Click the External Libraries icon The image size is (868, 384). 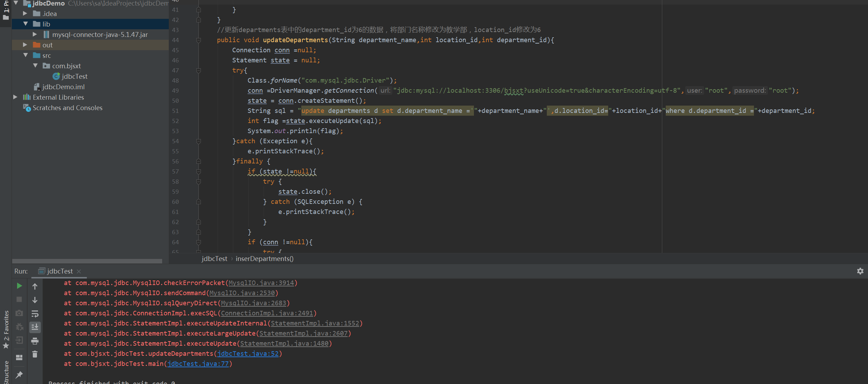point(27,97)
